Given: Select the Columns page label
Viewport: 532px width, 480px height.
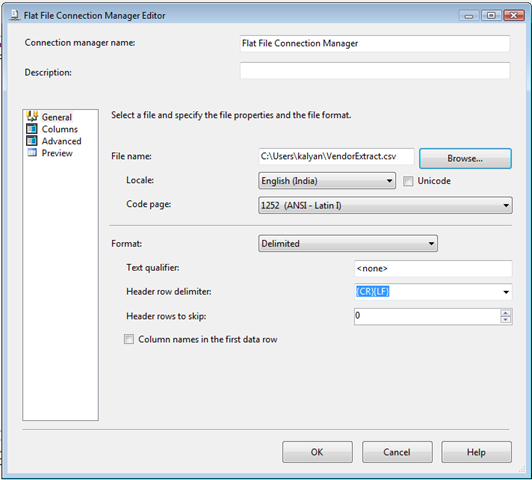Looking at the screenshot, I should point(60,129).
